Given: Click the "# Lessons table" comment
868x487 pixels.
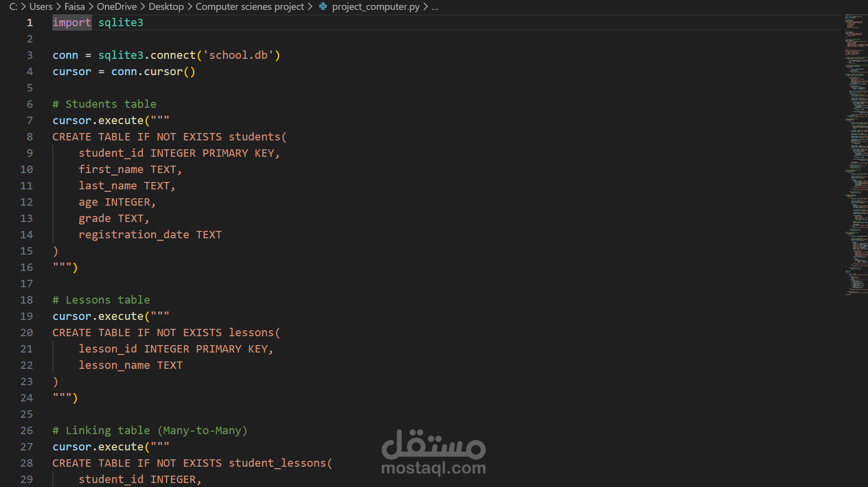Looking at the screenshot, I should click(x=101, y=300).
